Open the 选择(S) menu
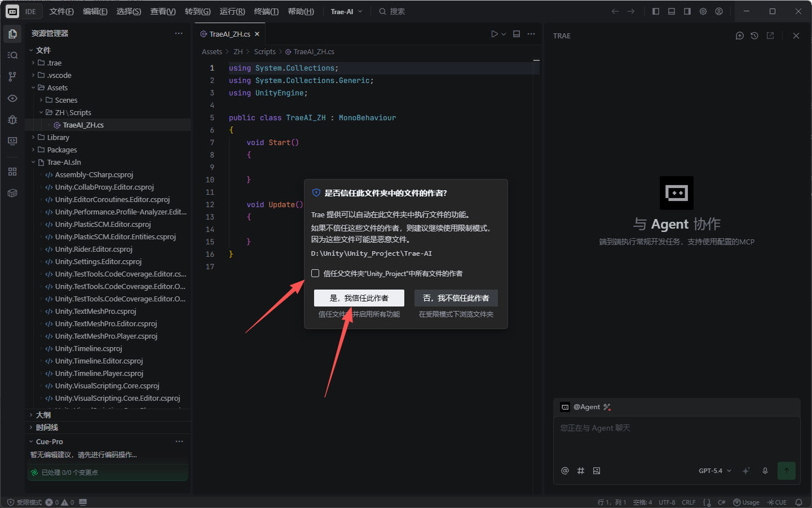This screenshot has height=508, width=812. coord(129,11)
